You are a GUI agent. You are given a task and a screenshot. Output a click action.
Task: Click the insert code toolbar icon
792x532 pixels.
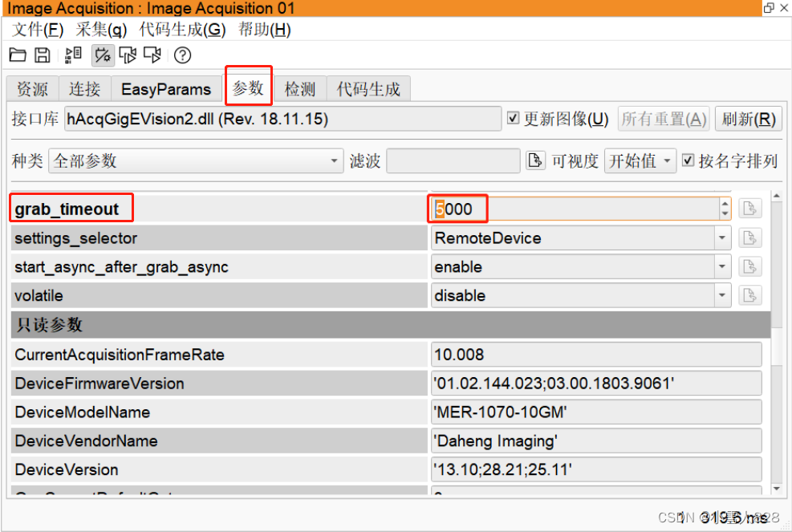(x=72, y=55)
